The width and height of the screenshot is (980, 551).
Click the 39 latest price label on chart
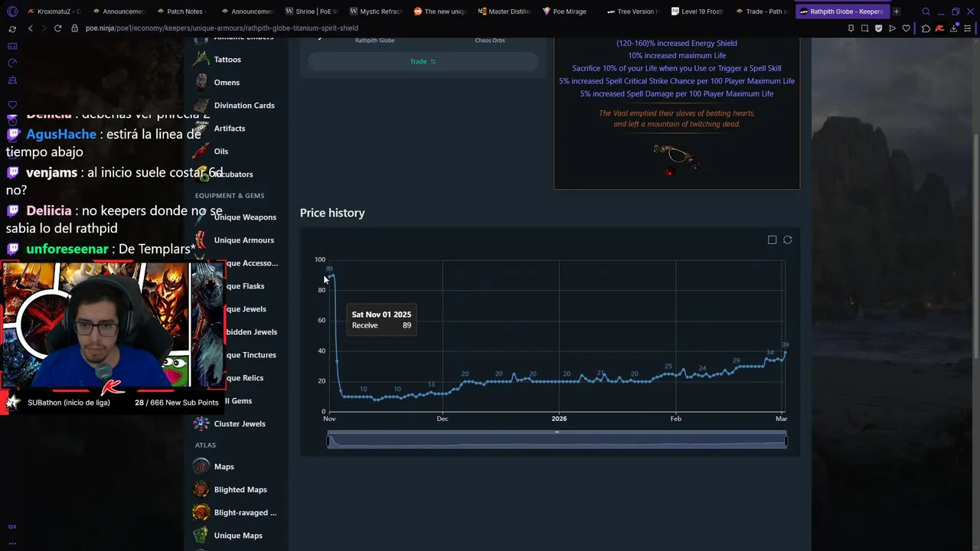[785, 345]
